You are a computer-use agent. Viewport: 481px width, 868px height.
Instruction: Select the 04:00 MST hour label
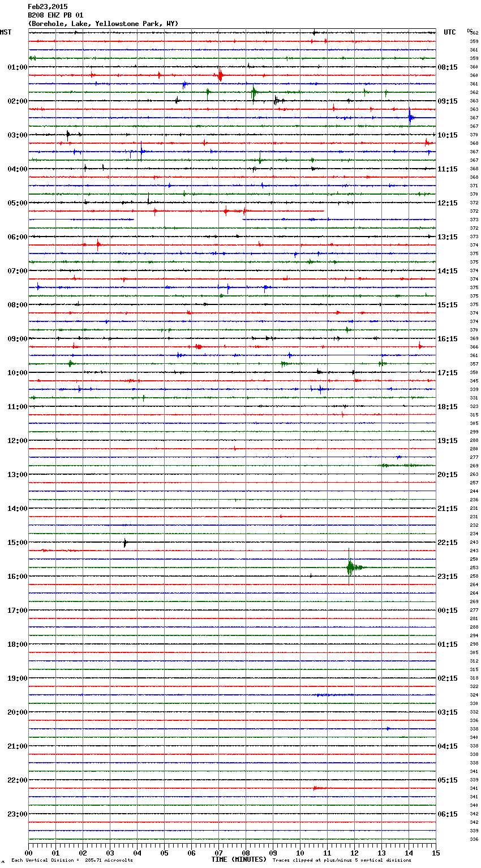click(x=18, y=169)
